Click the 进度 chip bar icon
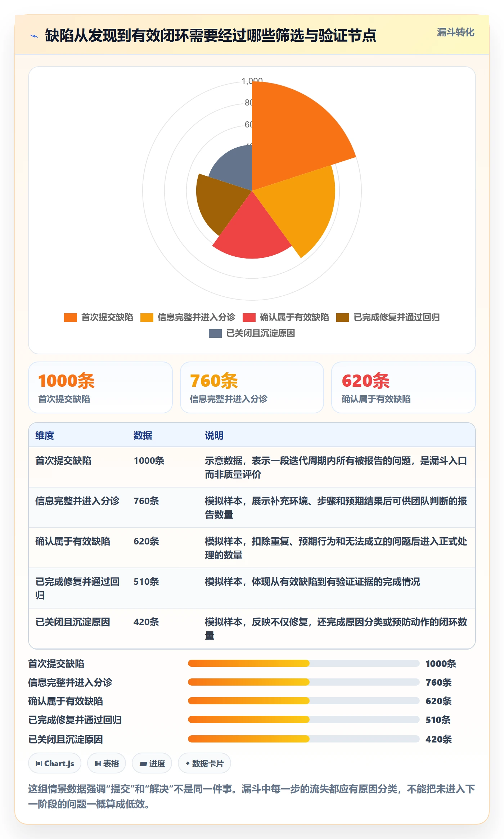 [x=143, y=763]
